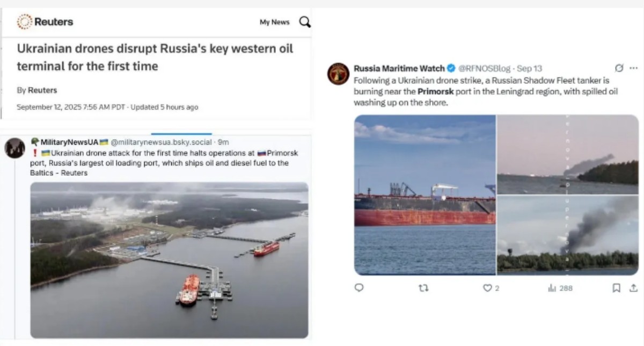Click the share upload icon on the tweet
Screen dimensions: 644x346
[634, 288]
